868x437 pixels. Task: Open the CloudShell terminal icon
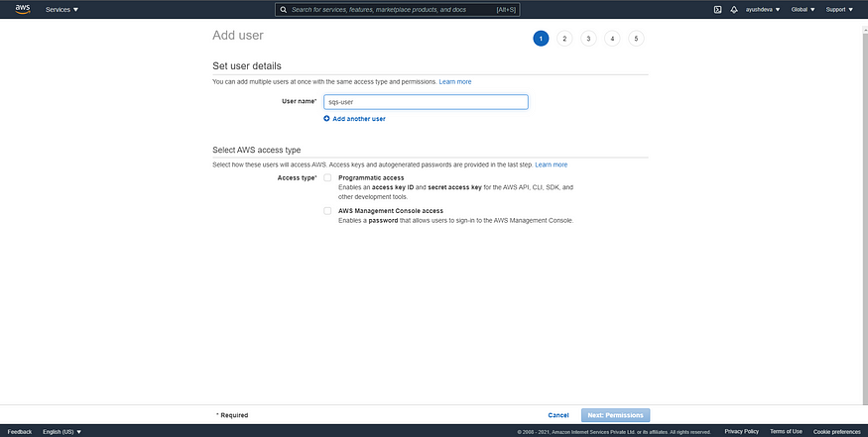[x=717, y=9]
